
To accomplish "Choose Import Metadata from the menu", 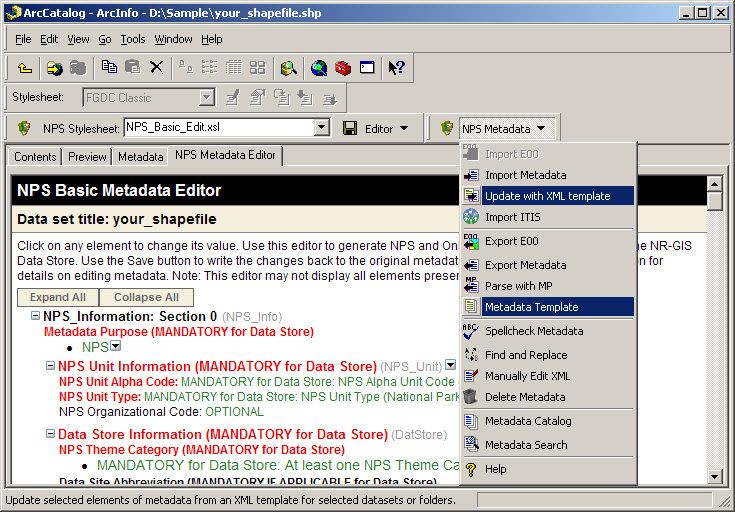I will click(x=548, y=175).
